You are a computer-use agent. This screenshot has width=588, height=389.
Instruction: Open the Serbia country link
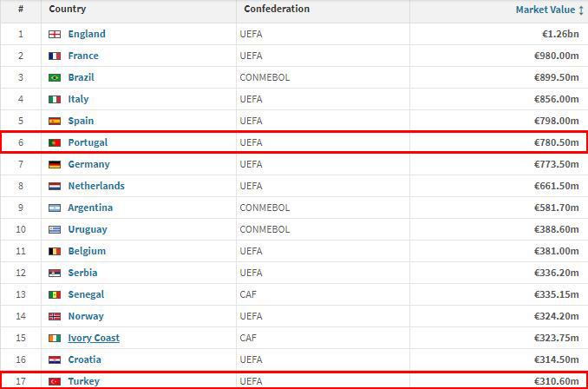[x=82, y=274]
